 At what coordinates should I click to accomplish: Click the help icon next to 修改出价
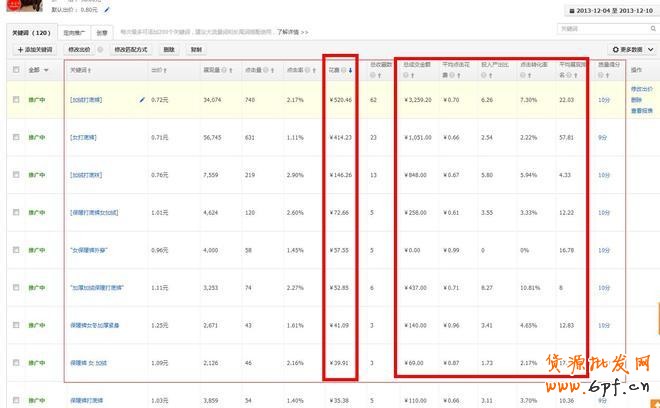click(x=99, y=48)
